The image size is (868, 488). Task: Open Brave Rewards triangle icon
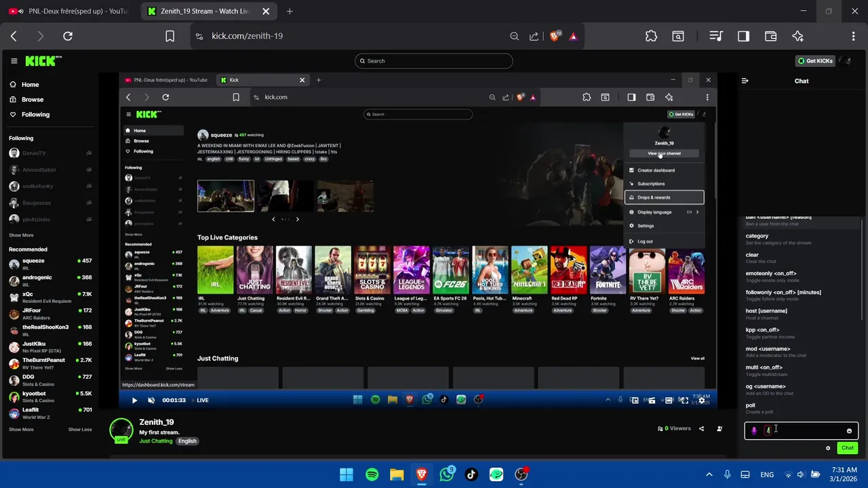pos(573,36)
